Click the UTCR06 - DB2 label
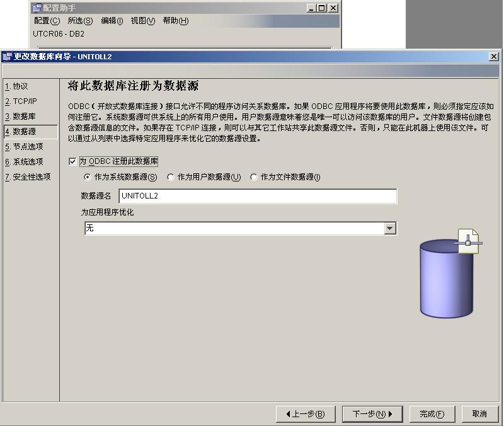This screenshot has height=426, width=504. 59,34
